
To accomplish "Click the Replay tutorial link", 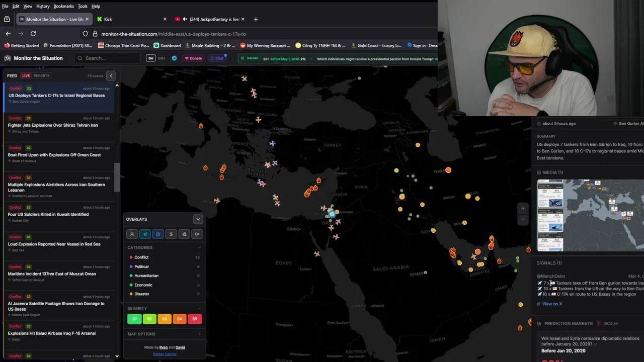I will tap(165, 354).
